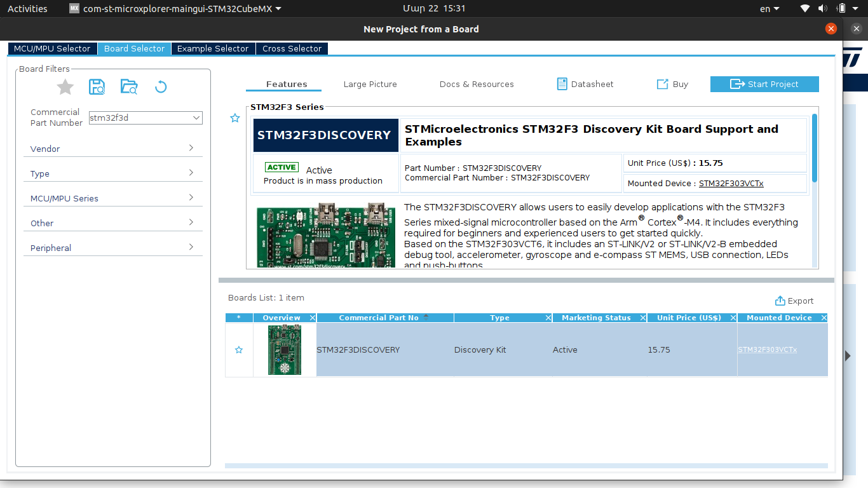This screenshot has height=488, width=868.
Task: Click the clock in the top bar
Action: (x=434, y=9)
